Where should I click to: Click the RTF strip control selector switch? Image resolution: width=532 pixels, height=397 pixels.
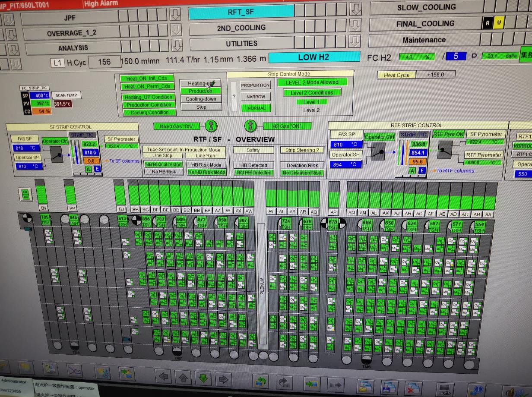pyautogui.click(x=378, y=151)
